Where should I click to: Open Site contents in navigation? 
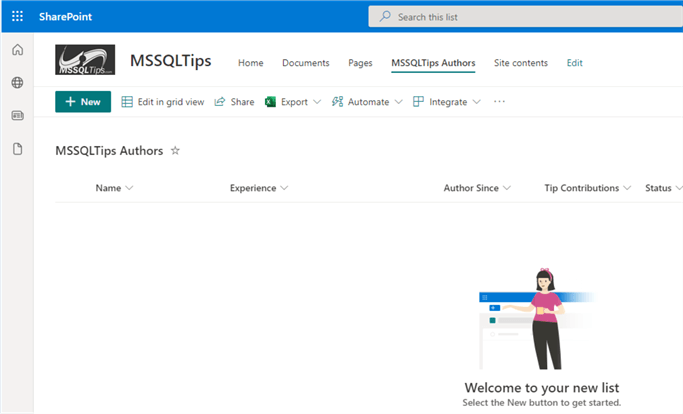(521, 63)
